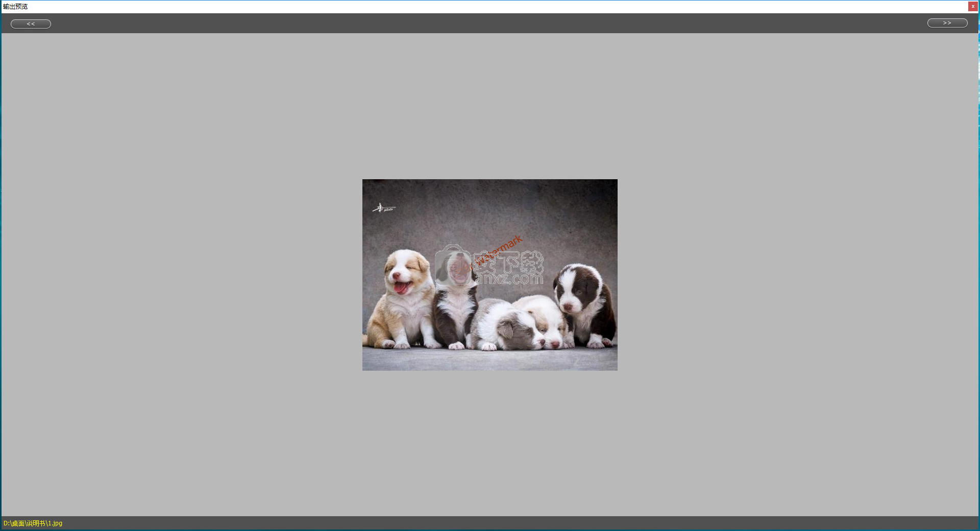Screen dimensions: 980x531
Task: Click the 输出预览 window title
Action: (15, 7)
